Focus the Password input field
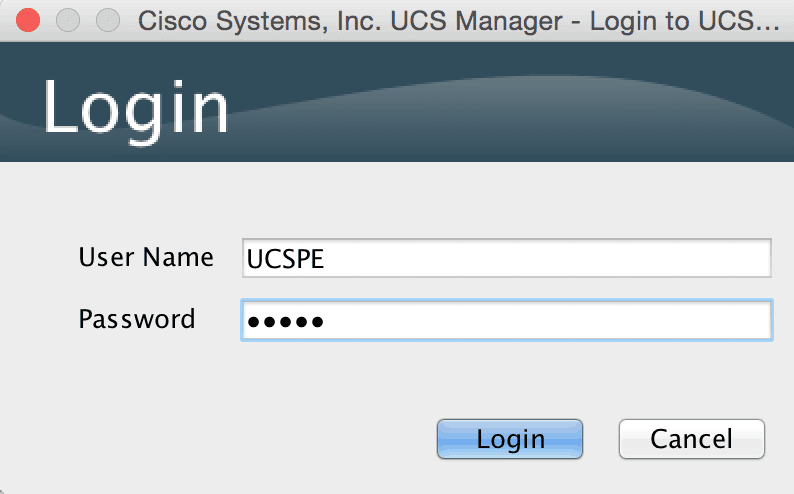 (507, 320)
